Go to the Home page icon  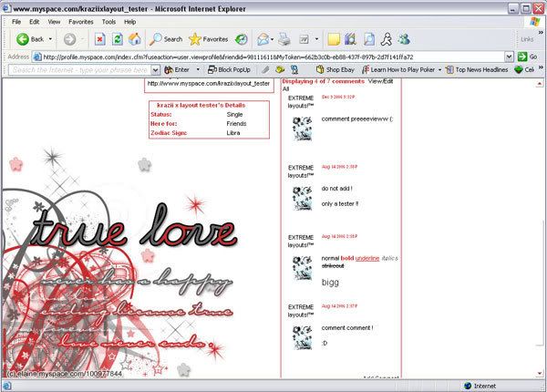pos(135,39)
